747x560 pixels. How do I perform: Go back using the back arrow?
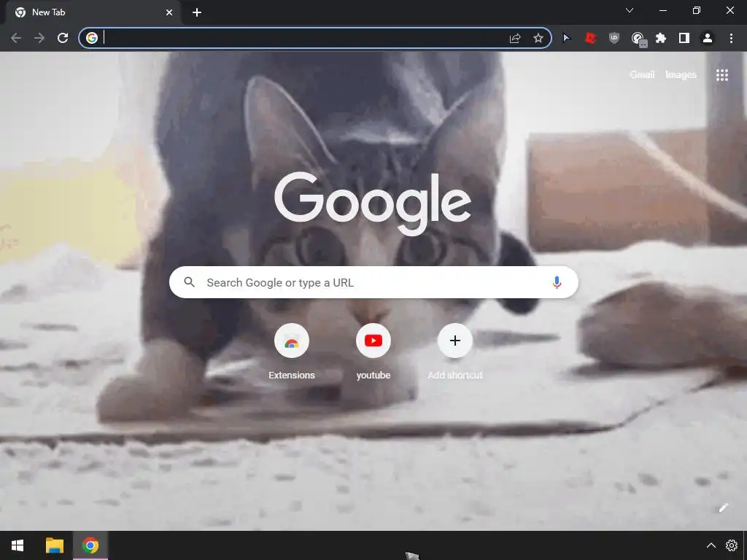click(x=16, y=38)
